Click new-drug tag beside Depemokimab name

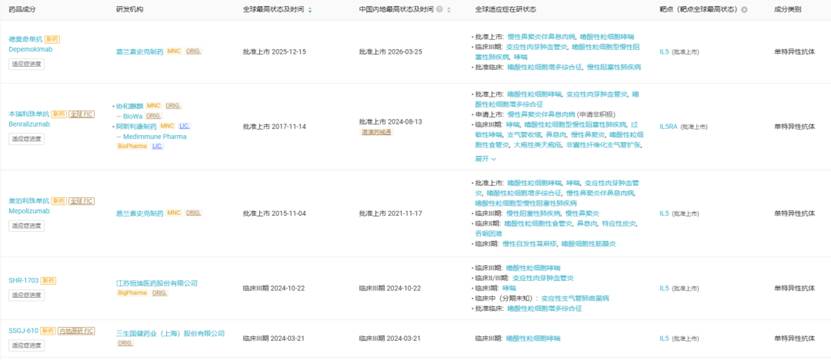(x=52, y=39)
